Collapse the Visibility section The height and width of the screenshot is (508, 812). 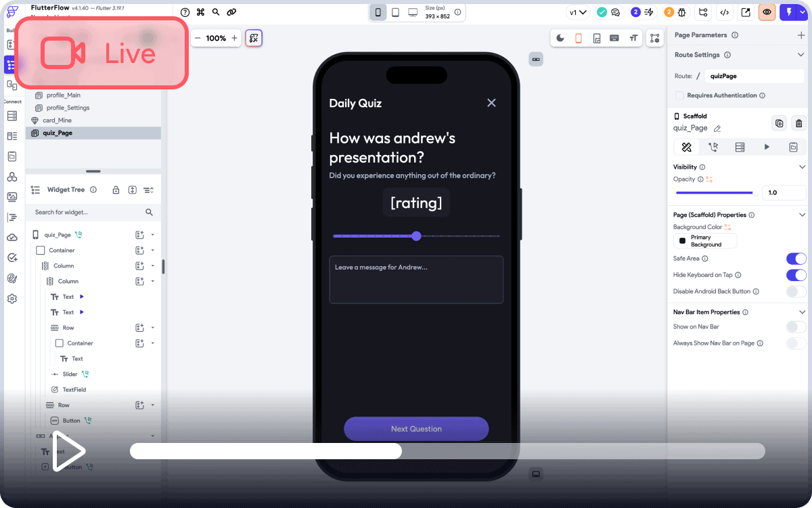[x=803, y=167]
